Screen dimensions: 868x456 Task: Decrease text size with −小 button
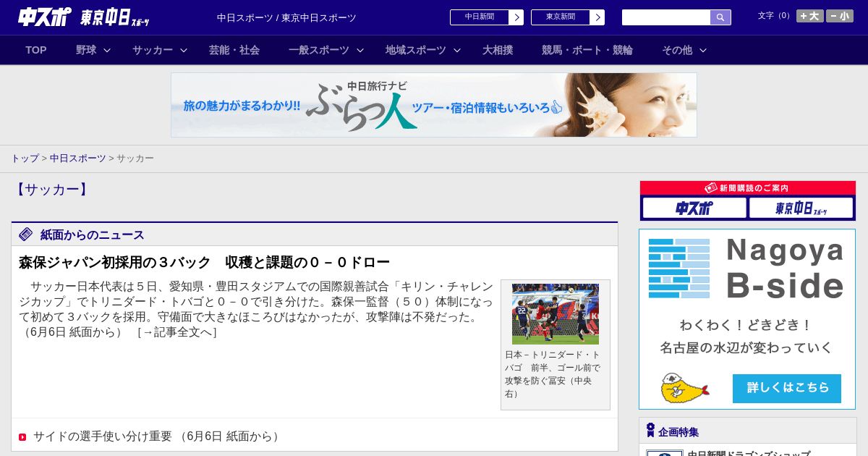point(840,16)
